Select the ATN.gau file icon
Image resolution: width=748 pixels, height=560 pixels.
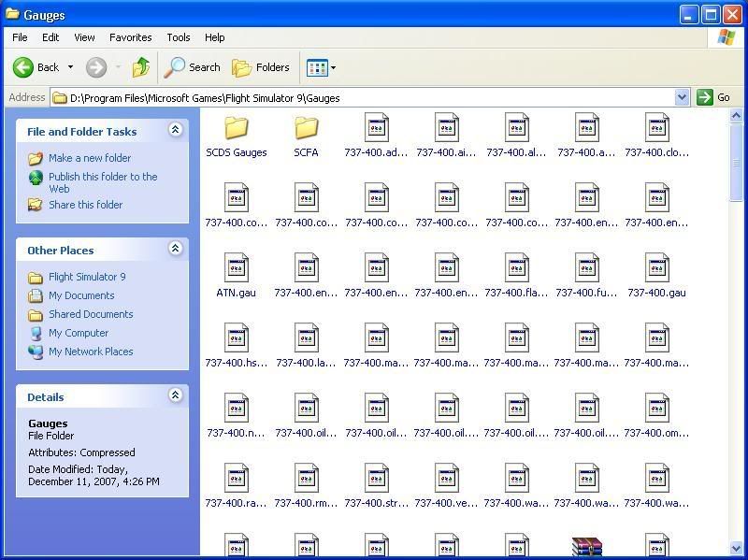point(236,268)
